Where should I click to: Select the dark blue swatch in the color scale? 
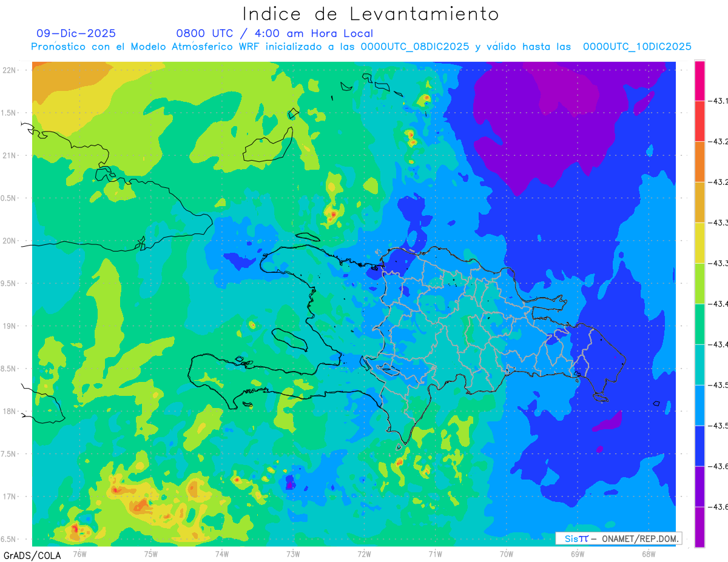[699, 446]
